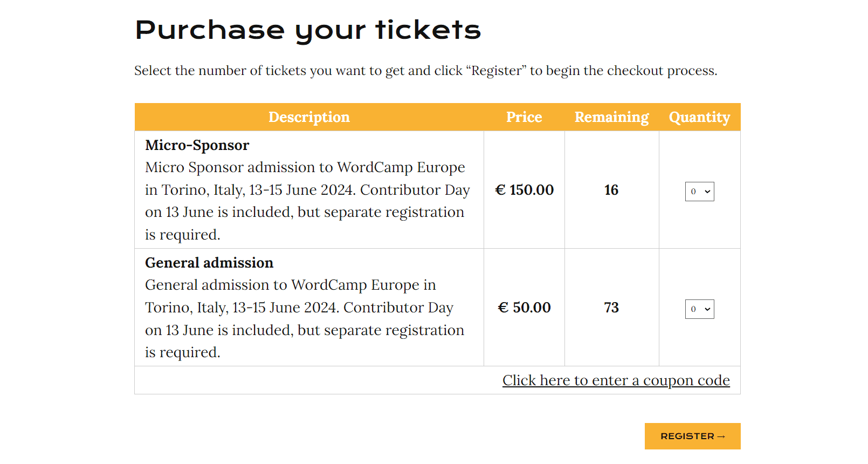Screen dimensions: 868x464
Task: Click the 73 remaining tickets value
Action: click(x=611, y=308)
